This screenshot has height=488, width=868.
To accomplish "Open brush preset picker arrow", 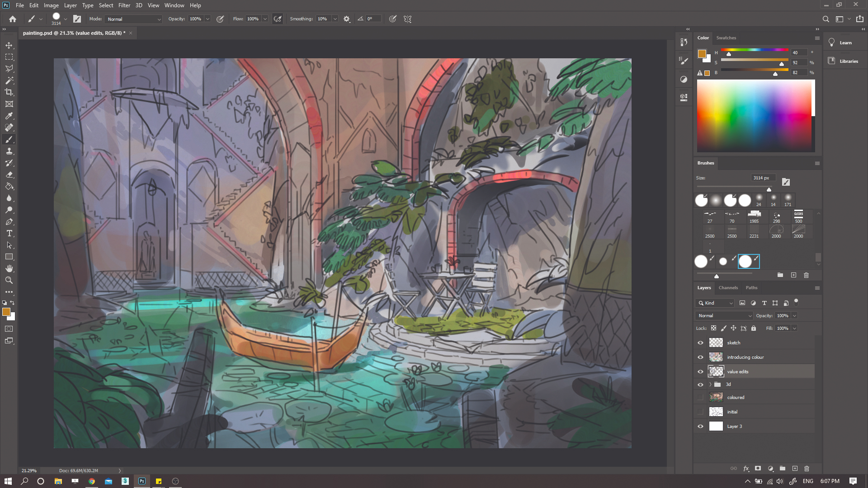I will [x=66, y=19].
